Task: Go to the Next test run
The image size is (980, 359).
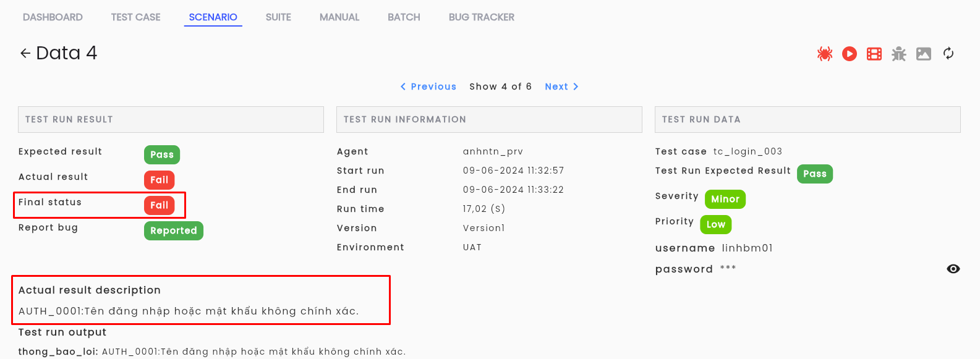Action: pyautogui.click(x=562, y=87)
